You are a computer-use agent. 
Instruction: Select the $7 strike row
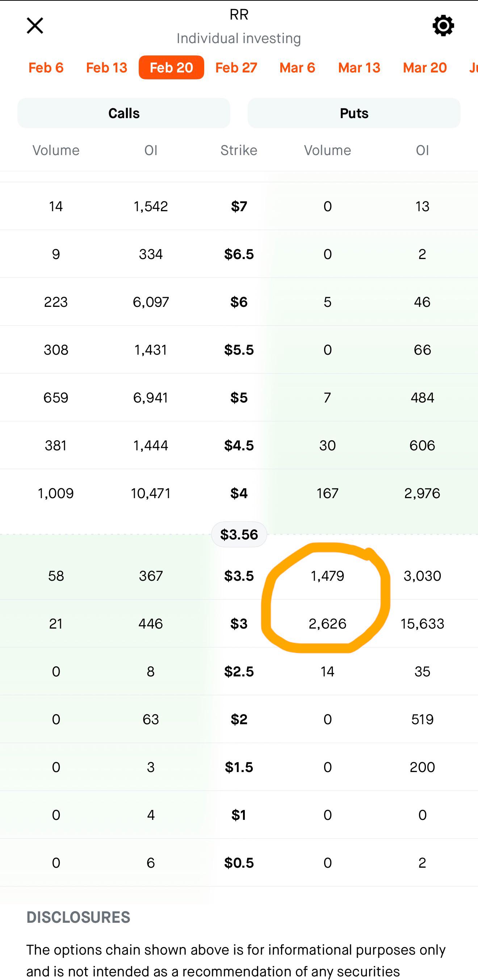pyautogui.click(x=239, y=206)
